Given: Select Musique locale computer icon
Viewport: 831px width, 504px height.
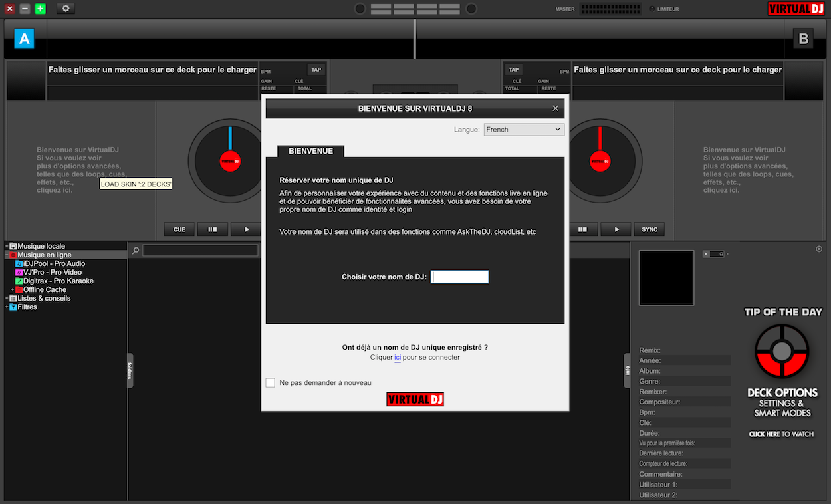Looking at the screenshot, I should click(x=13, y=246).
